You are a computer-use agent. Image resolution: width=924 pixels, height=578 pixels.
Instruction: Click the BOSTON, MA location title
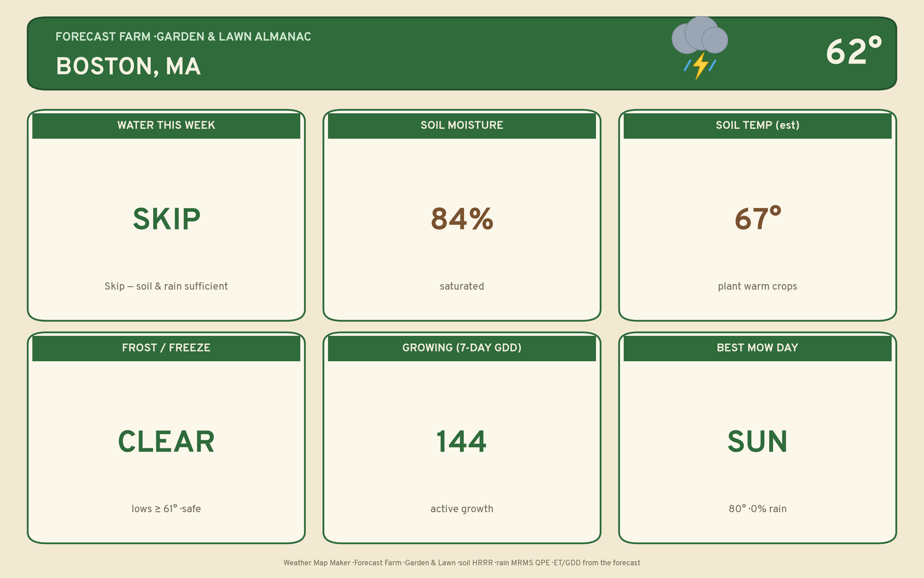[x=128, y=66]
